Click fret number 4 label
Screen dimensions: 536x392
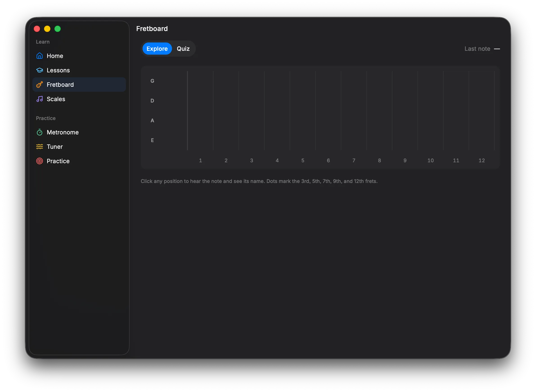coord(277,161)
